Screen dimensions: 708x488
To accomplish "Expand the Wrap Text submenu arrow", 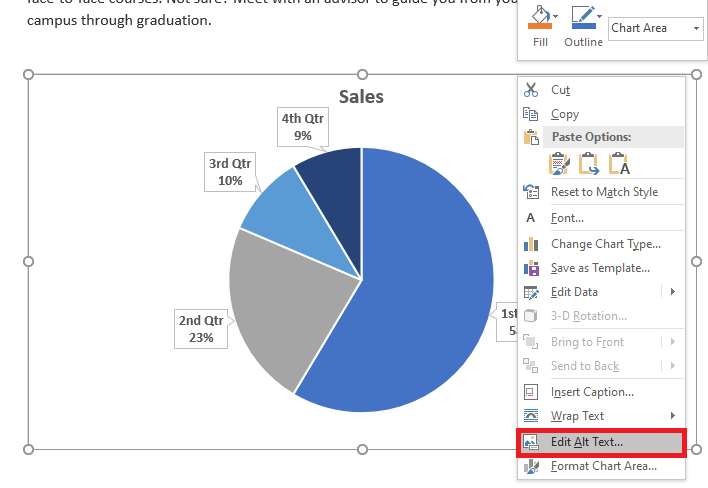I will tap(673, 415).
